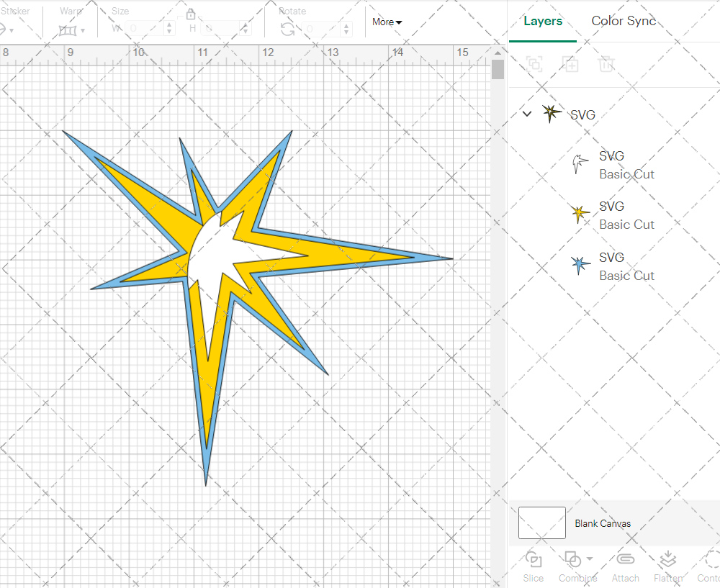Switch to the Color Sync tab

click(624, 21)
